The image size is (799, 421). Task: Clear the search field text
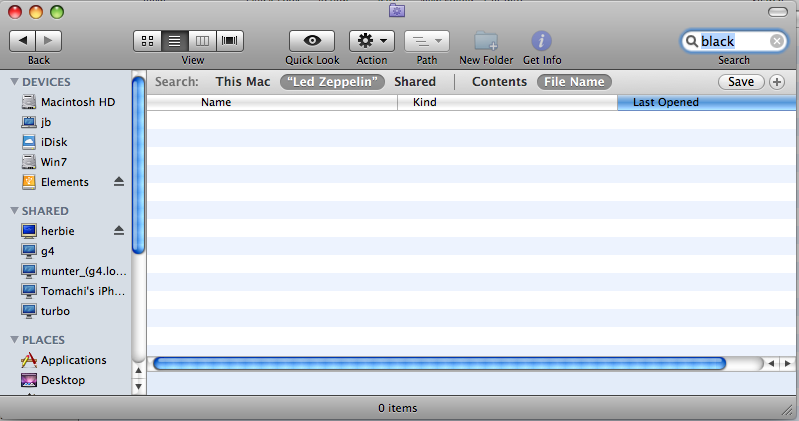coord(777,41)
